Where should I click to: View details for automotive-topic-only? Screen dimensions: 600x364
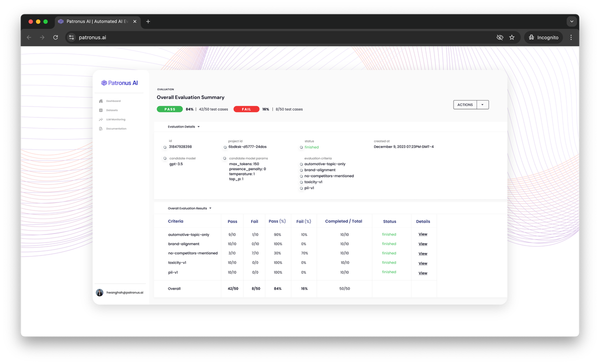tap(423, 234)
